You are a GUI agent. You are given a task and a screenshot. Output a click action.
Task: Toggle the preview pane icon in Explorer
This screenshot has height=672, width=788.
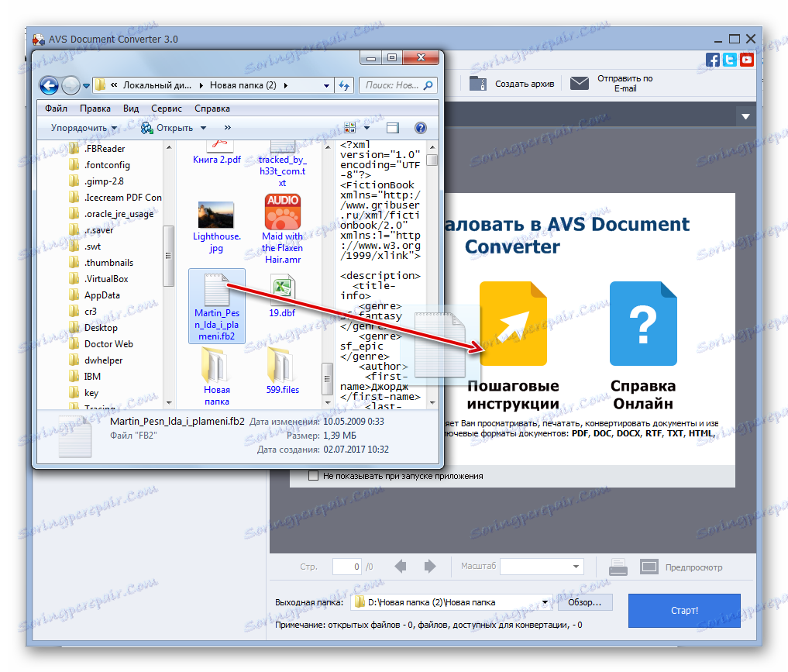coord(393,128)
